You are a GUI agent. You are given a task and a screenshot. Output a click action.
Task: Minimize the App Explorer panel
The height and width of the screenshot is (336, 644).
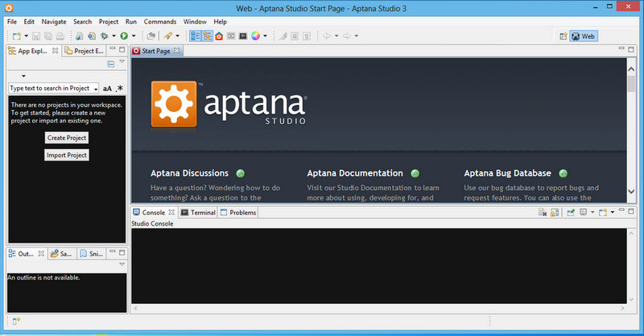(113, 49)
